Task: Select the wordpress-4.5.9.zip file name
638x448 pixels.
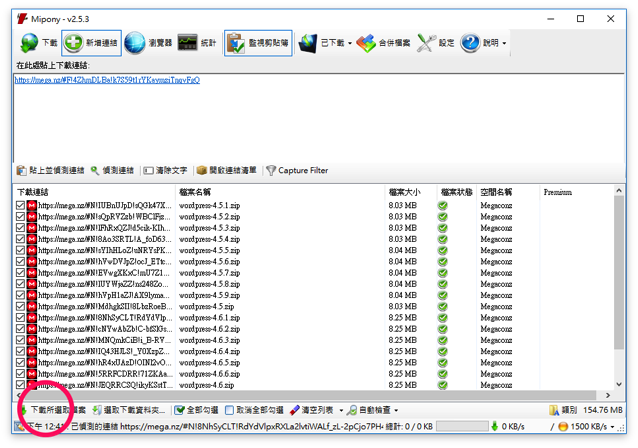Action: coord(210,295)
